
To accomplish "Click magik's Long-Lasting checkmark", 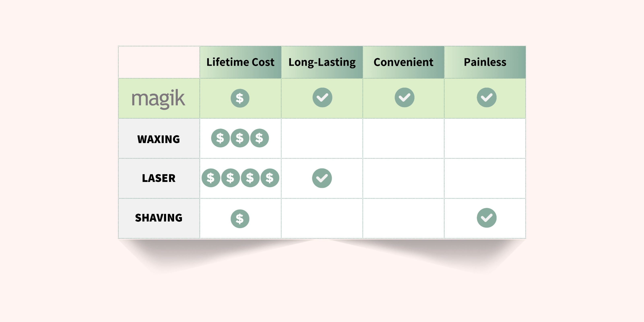I will [322, 97].
